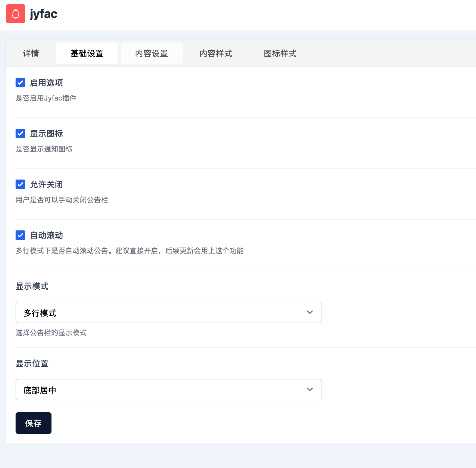Click the jyfac plugin title

pyautogui.click(x=43, y=14)
